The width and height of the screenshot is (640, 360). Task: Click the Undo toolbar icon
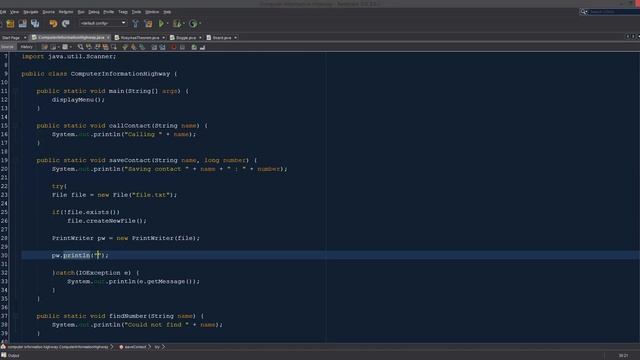click(53, 24)
